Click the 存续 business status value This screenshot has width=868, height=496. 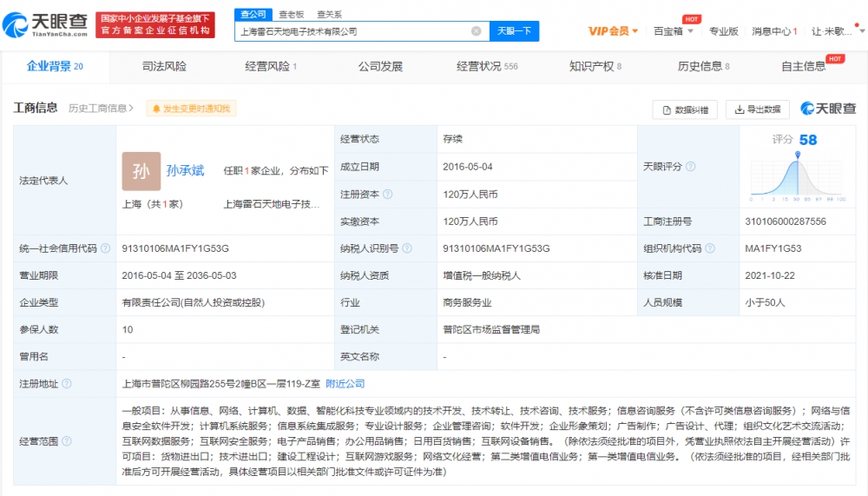pos(452,139)
